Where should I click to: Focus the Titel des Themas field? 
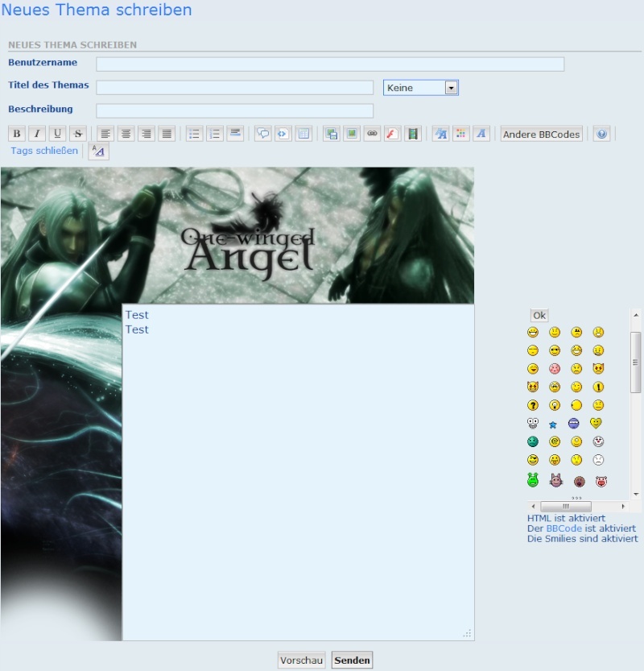(235, 88)
